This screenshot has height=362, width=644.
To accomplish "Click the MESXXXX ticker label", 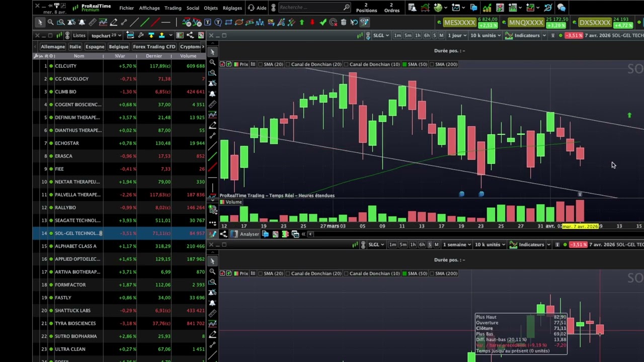I will coord(460,23).
